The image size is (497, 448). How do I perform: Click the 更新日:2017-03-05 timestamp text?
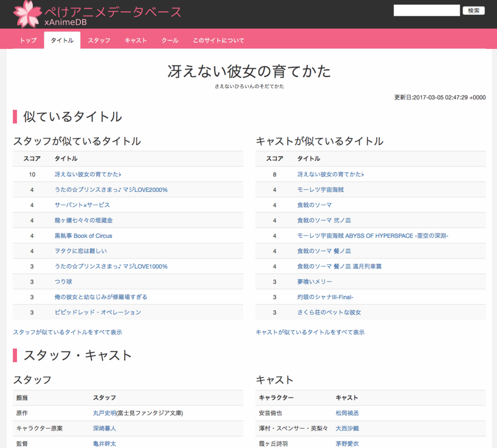pyautogui.click(x=440, y=97)
